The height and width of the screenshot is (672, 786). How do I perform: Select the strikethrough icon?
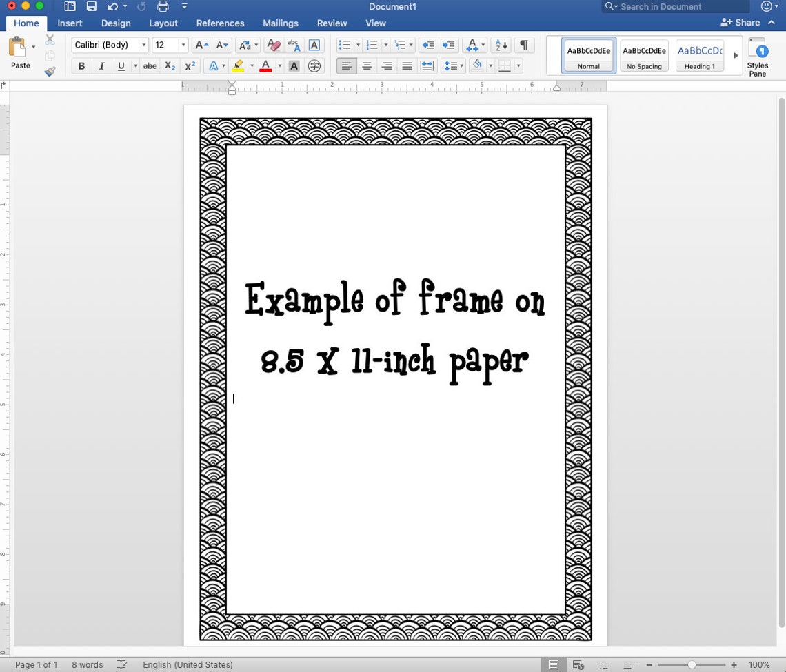[150, 66]
